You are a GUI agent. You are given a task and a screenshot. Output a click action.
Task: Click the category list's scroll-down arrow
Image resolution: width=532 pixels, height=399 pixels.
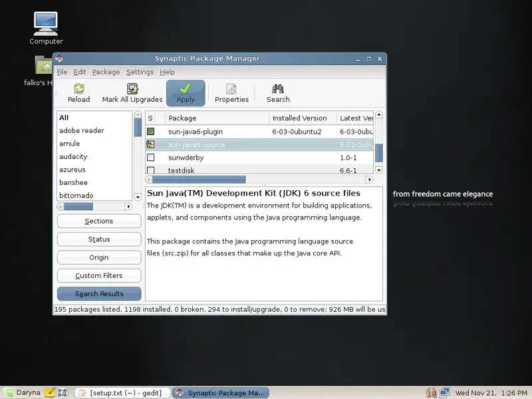[x=138, y=197]
